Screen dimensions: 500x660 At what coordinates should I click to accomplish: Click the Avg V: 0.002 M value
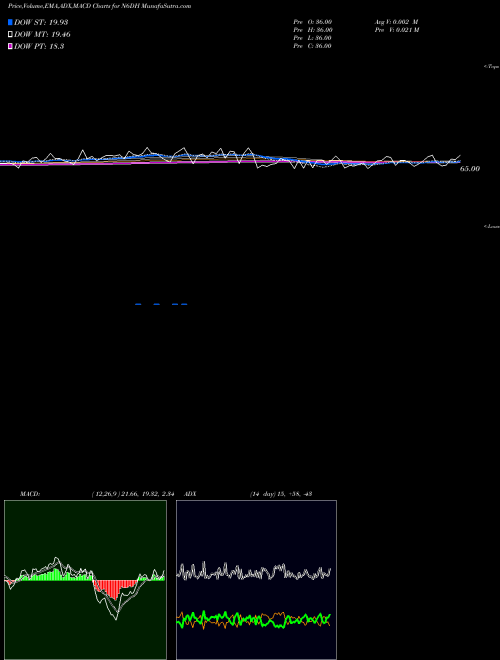click(x=396, y=22)
